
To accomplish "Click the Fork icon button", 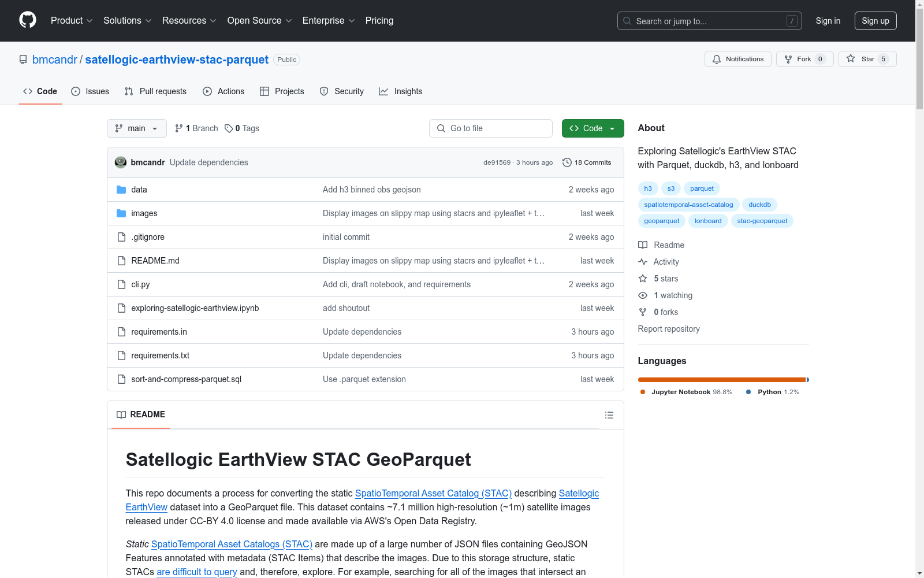I will (788, 59).
